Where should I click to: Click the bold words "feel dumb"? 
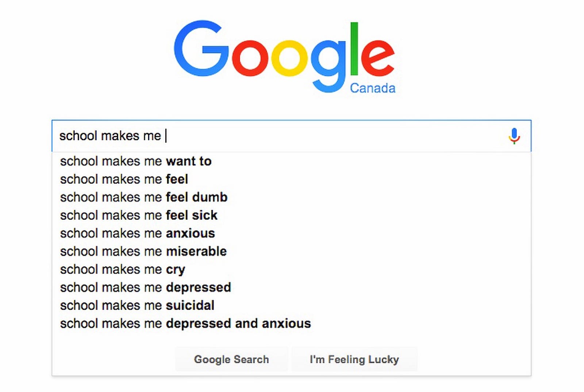point(197,197)
